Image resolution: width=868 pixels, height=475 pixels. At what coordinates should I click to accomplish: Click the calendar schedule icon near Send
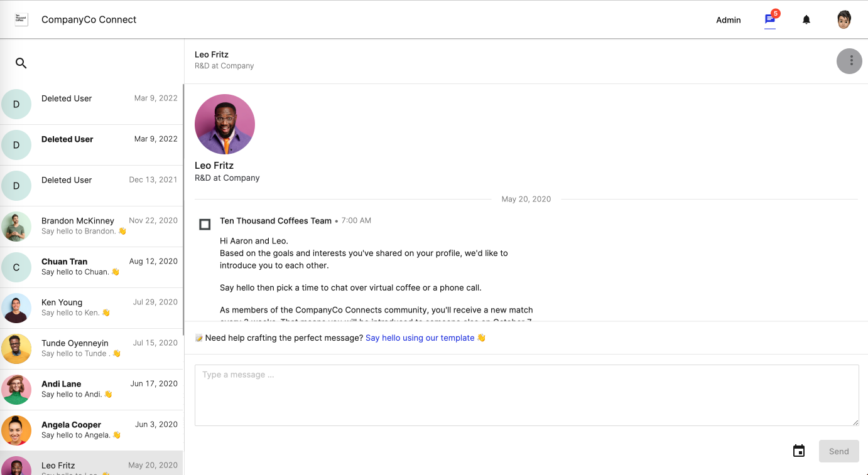pyautogui.click(x=799, y=451)
